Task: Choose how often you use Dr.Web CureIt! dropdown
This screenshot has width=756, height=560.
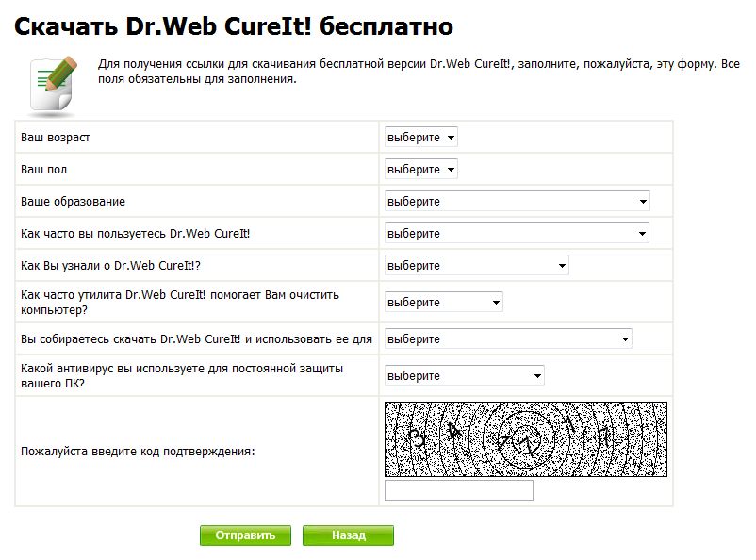Action: point(517,234)
